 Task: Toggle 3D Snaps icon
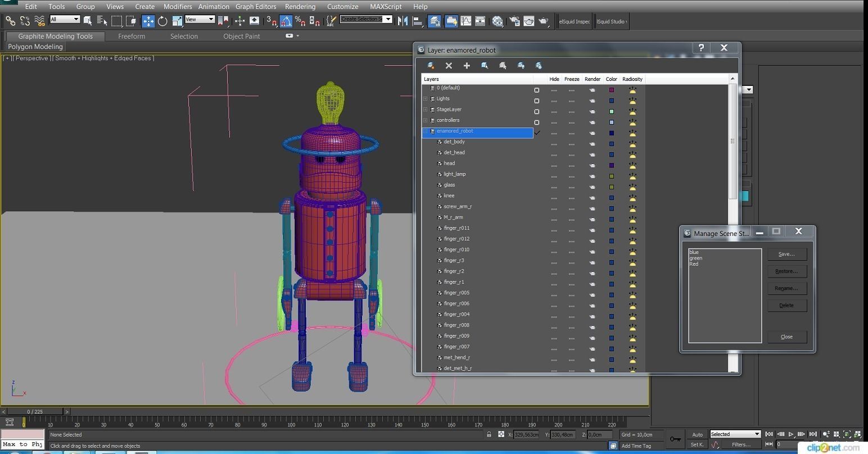[x=272, y=21]
